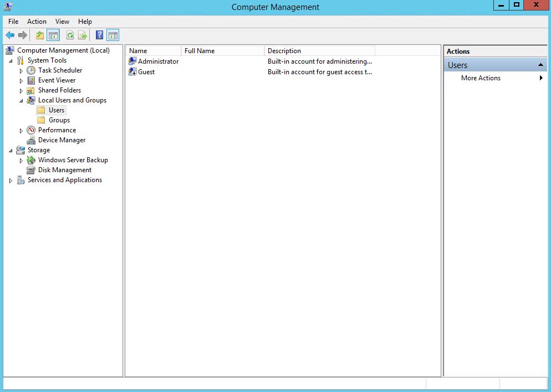Click the Back navigation arrow
This screenshot has height=392, width=551.
point(10,35)
